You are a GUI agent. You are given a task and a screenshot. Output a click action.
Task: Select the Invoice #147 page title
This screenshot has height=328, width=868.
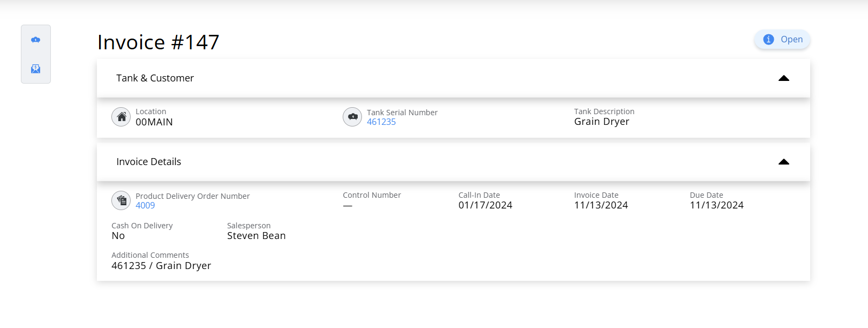pos(158,42)
